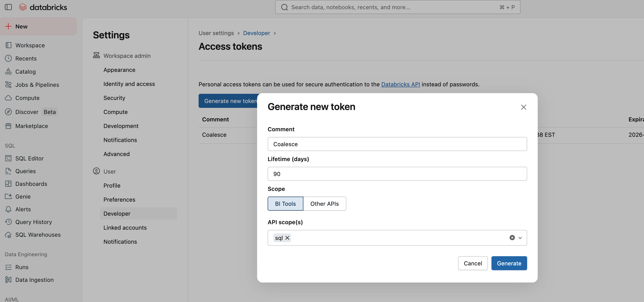Screen dimensions: 644x302
Task: Open Jobs & Pipelines
Action: click(37, 85)
